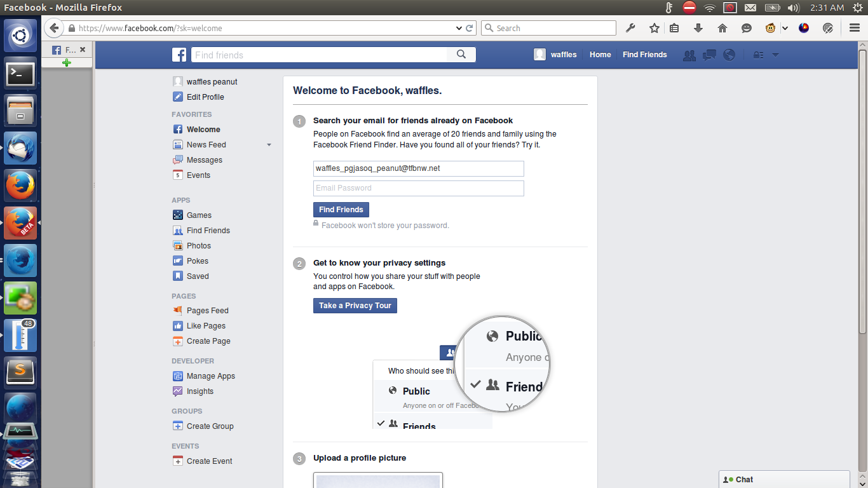Open Insights in Developer section

point(200,391)
